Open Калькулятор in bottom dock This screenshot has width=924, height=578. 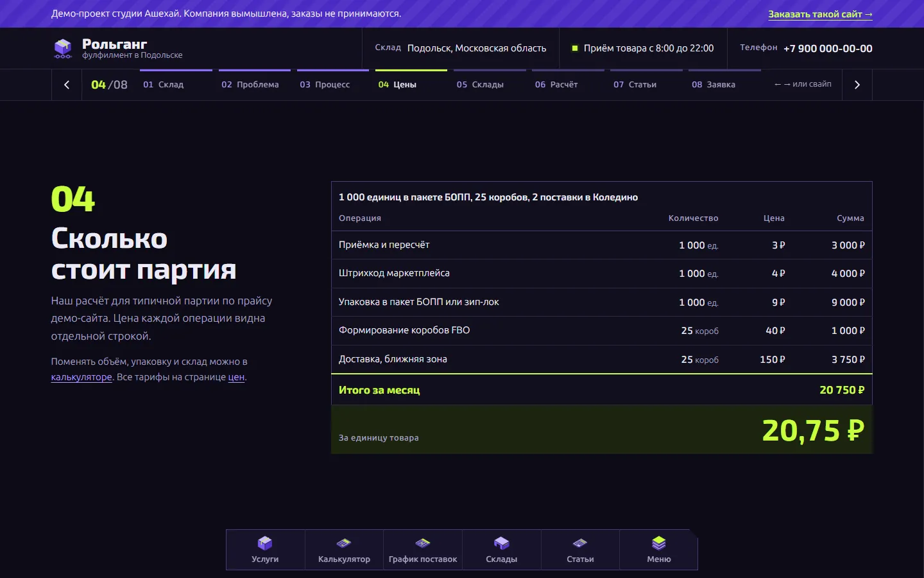pos(344,550)
